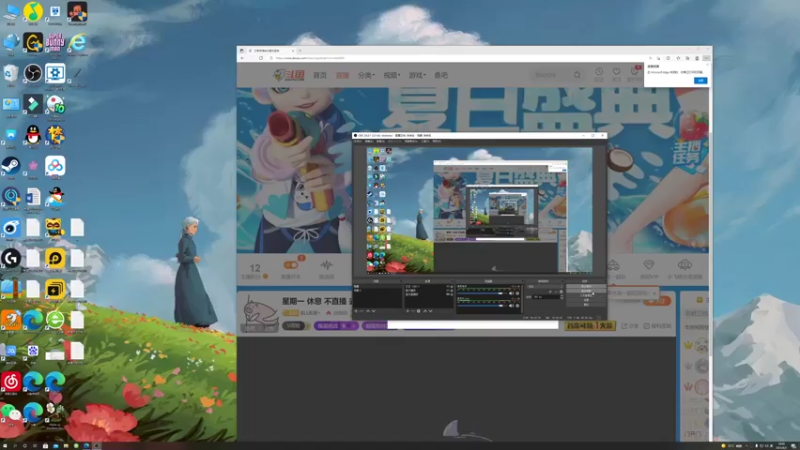Open the 鱼吧 nav item
The width and height of the screenshot is (800, 450).
(x=441, y=75)
